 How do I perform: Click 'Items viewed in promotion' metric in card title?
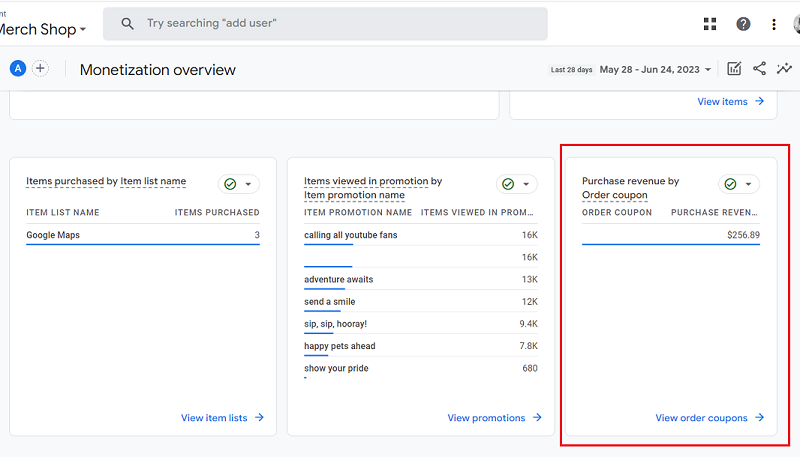(x=366, y=181)
